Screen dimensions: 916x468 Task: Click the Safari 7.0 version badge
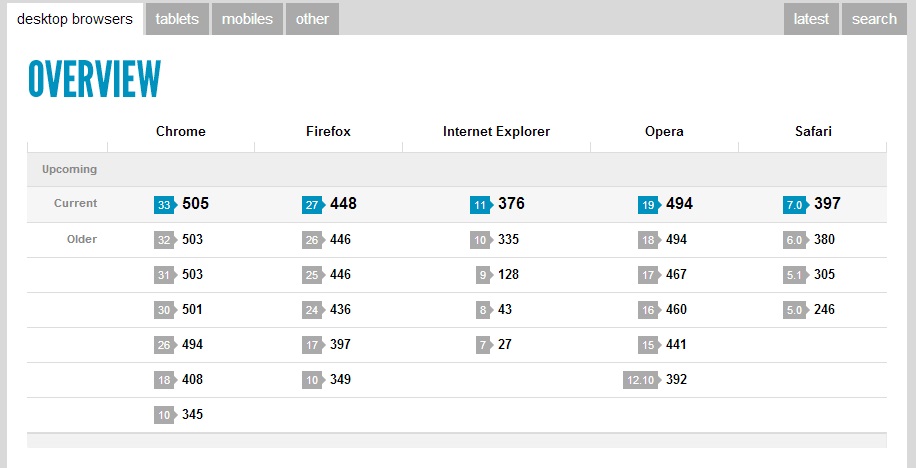tap(796, 205)
